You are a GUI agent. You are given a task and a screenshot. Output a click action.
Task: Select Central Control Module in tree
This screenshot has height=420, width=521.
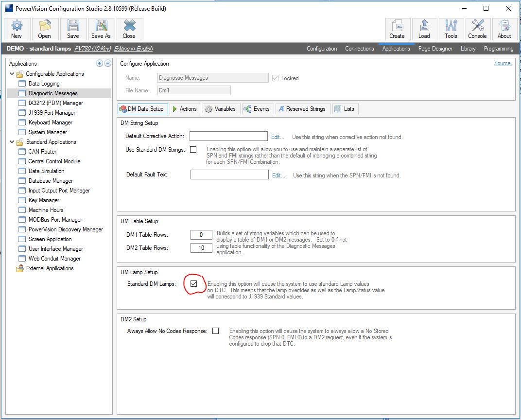point(54,161)
